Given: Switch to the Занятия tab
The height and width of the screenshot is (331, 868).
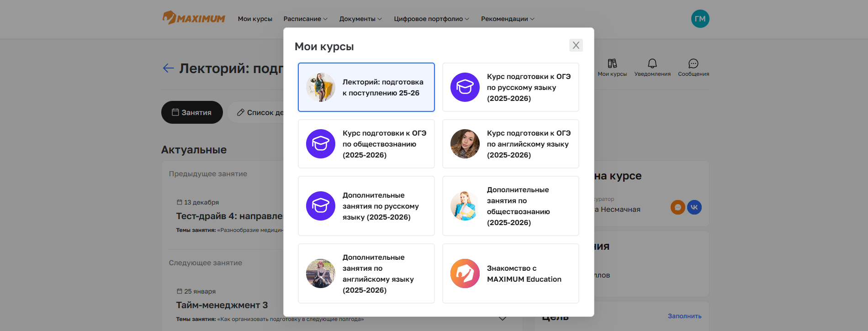Looking at the screenshot, I should (x=192, y=112).
